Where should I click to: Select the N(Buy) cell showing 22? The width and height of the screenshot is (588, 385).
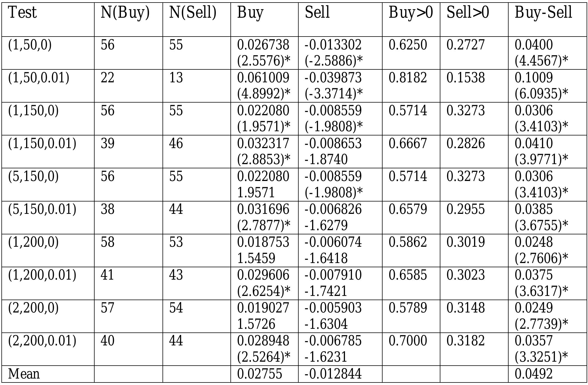[x=107, y=78]
